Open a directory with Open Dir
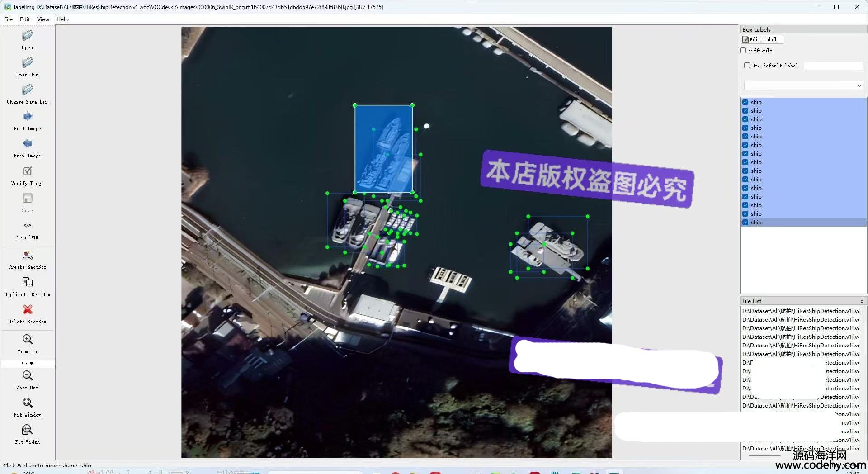 (28, 62)
